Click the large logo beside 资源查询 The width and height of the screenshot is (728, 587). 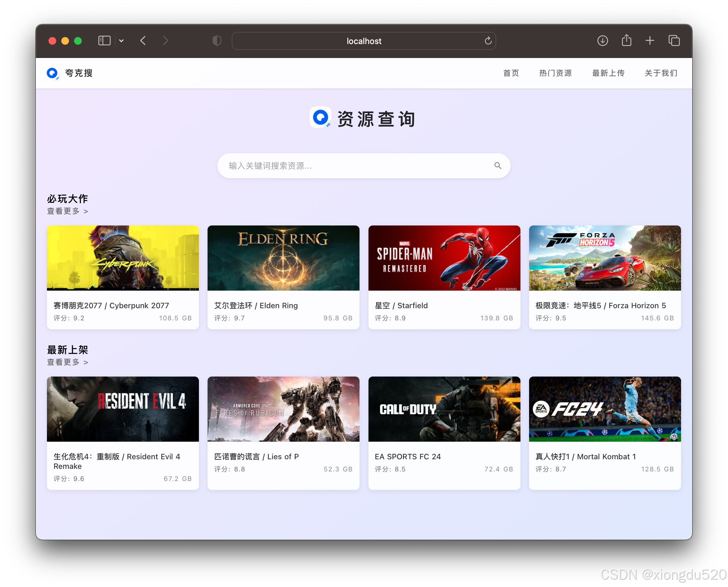320,118
